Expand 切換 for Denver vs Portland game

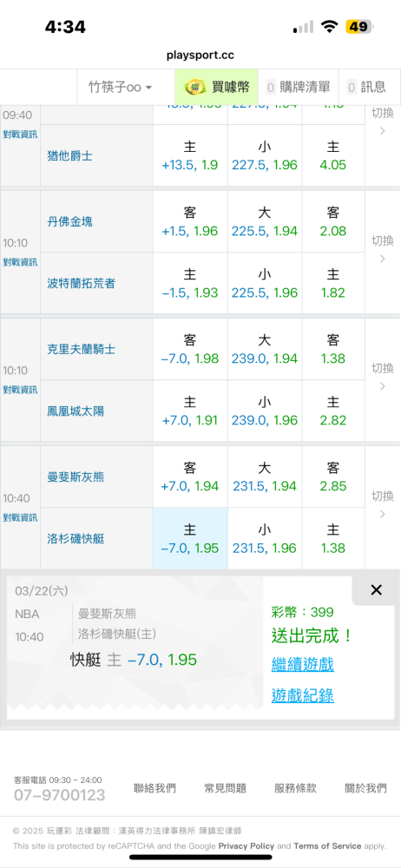382,250
